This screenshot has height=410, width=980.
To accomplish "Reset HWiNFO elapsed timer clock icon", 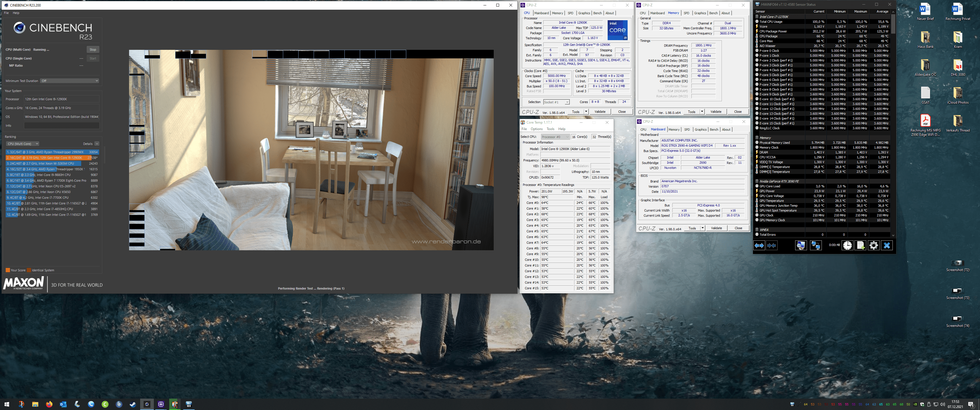I will 847,245.
